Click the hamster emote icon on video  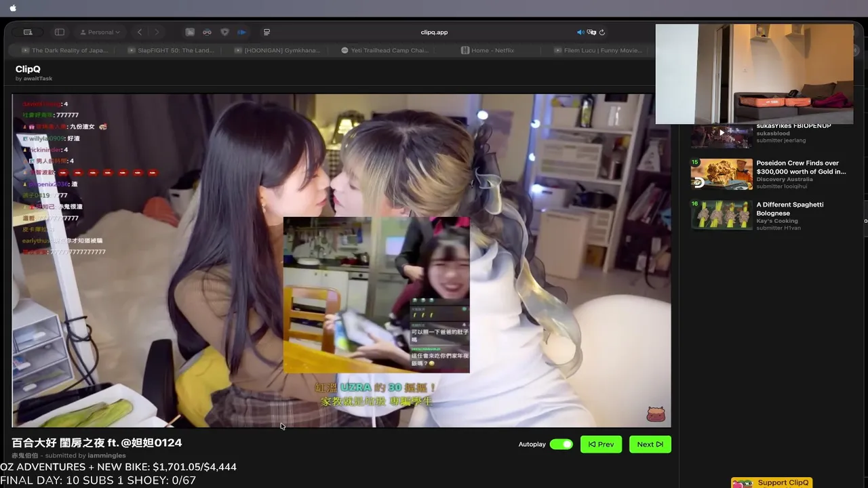pos(656,413)
